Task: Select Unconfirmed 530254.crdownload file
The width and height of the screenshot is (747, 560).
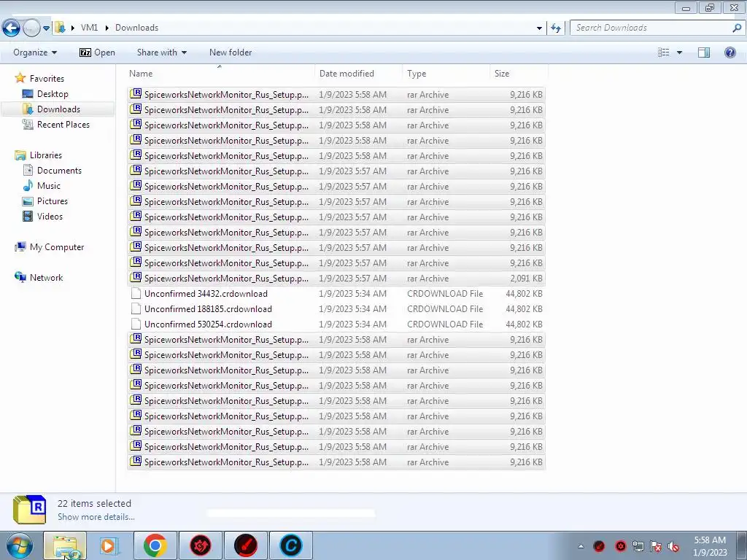Action: coord(336,324)
